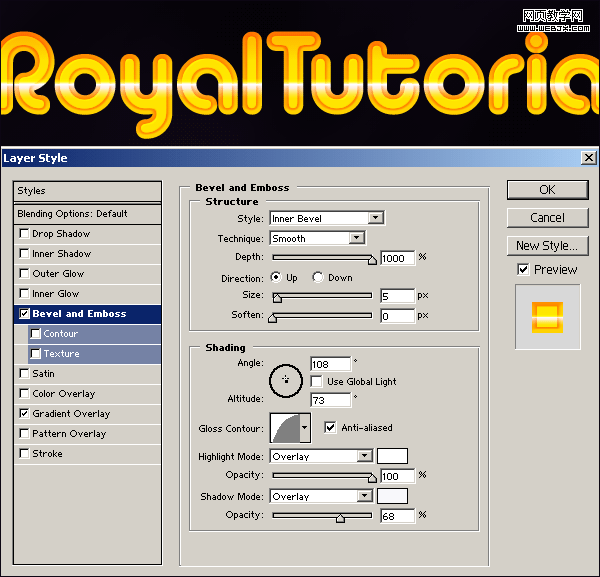Screen dimensions: 600x577
Task: Select the Texture sub-item label
Action: pyautogui.click(x=62, y=354)
